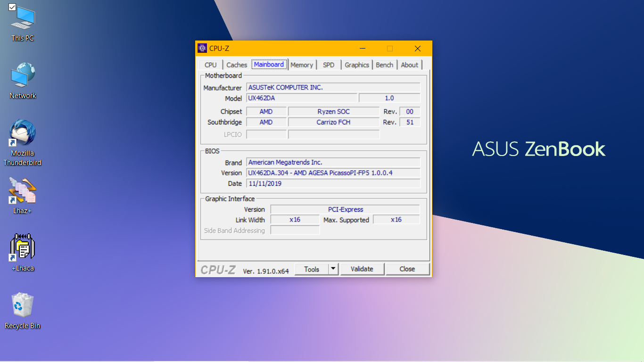Image resolution: width=644 pixels, height=362 pixels.
Task: Click the Tools button
Action: coord(312,269)
